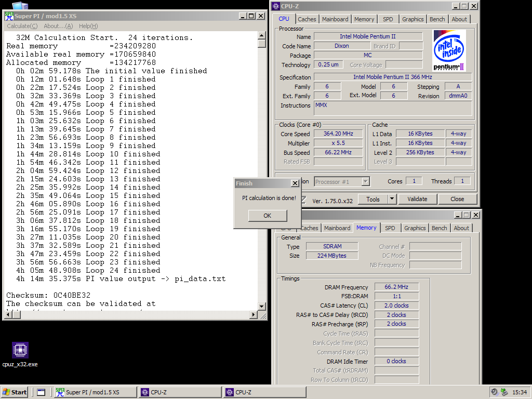Close the Finish dialog with X
Image resolution: width=532 pixels, height=399 pixels.
pyautogui.click(x=295, y=183)
